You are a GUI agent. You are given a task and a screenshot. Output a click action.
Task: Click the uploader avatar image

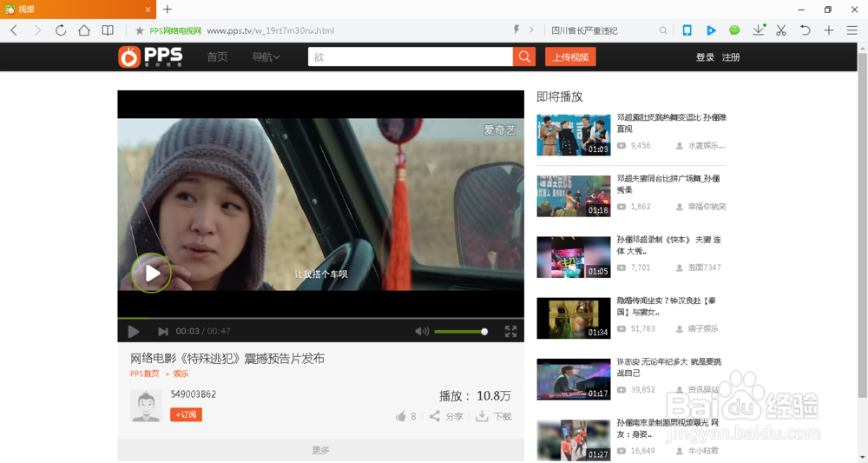(146, 406)
